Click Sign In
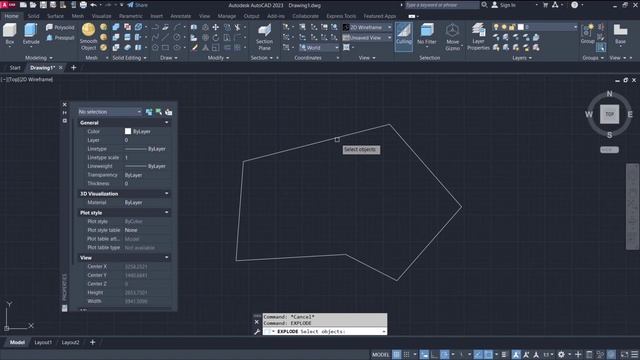640x360 pixels. pos(504,5)
